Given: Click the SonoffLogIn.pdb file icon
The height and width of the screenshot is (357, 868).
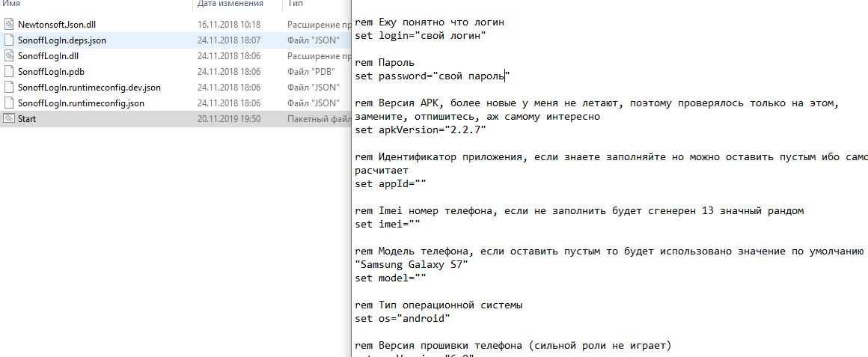Looking at the screenshot, I should [9, 71].
